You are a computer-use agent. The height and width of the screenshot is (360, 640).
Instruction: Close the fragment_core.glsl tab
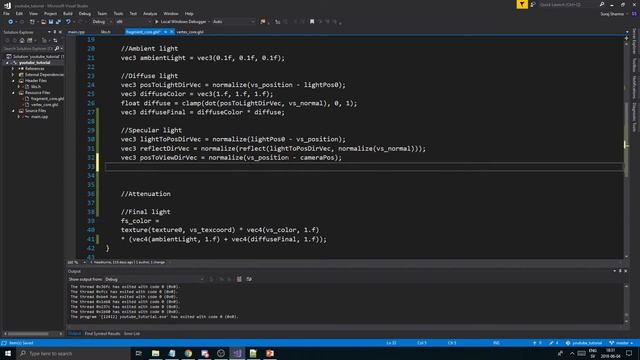pos(172,32)
